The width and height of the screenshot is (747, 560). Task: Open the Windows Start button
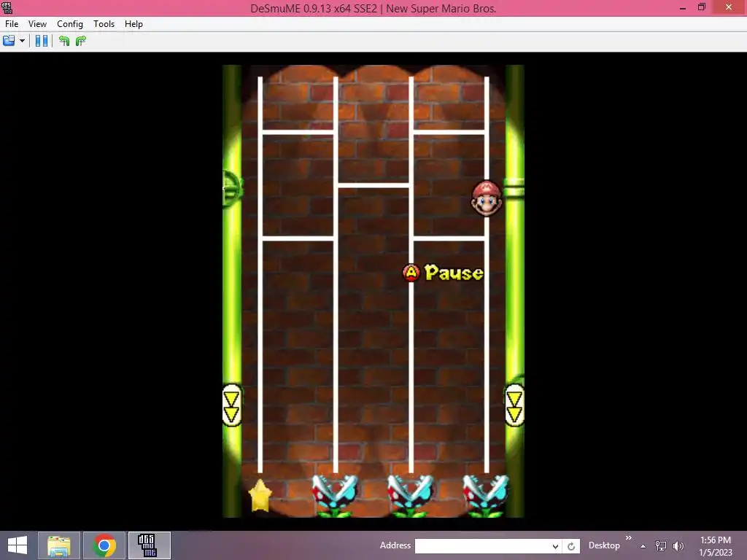[x=18, y=545]
